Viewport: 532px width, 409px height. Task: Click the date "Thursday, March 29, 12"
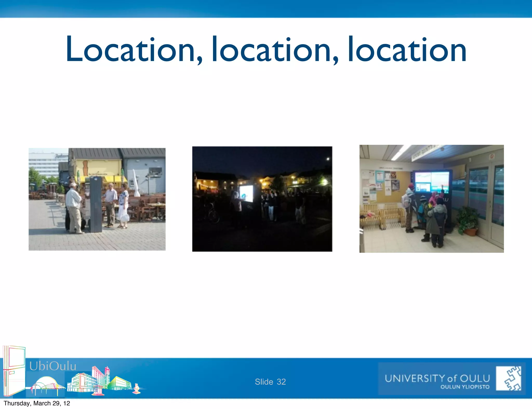[37, 403]
